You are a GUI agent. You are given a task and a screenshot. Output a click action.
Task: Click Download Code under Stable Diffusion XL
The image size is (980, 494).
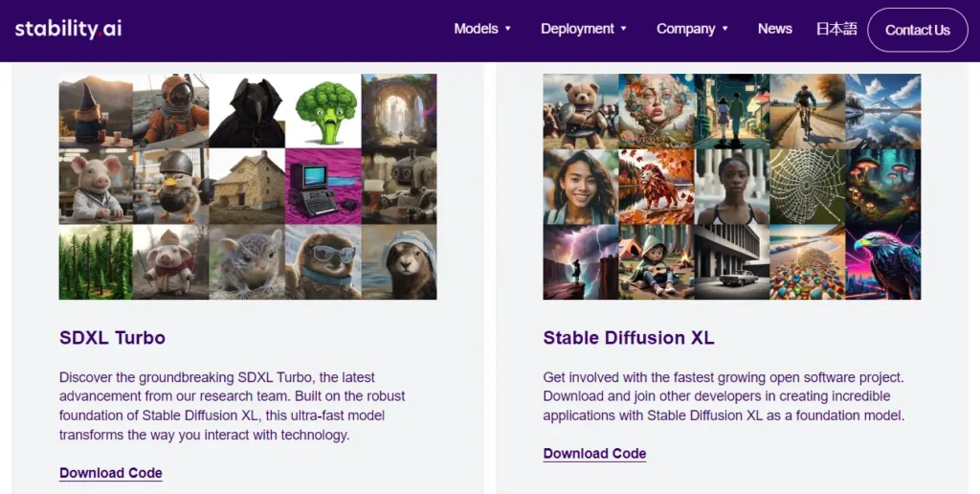point(594,454)
